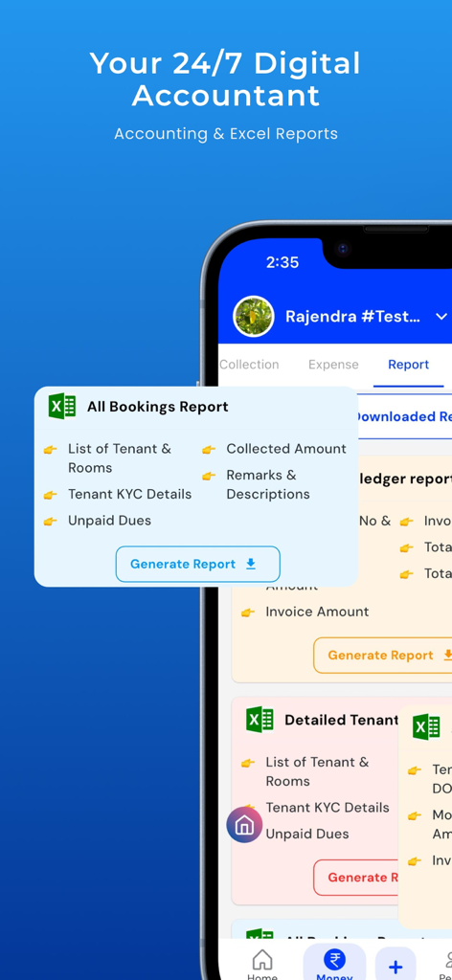
Task: Click 'Unpaid Dues' in the All Bookings card
Action: 109,520
